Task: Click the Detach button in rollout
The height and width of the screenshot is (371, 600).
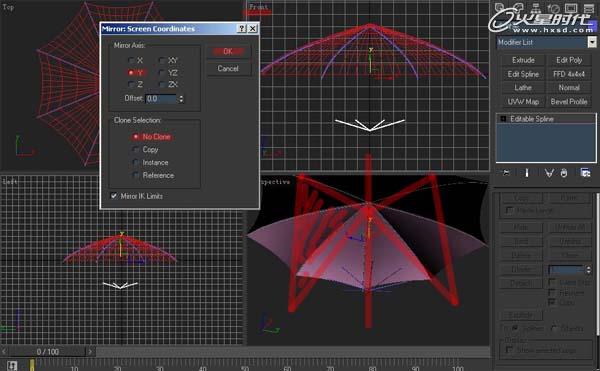Action: coord(521,283)
